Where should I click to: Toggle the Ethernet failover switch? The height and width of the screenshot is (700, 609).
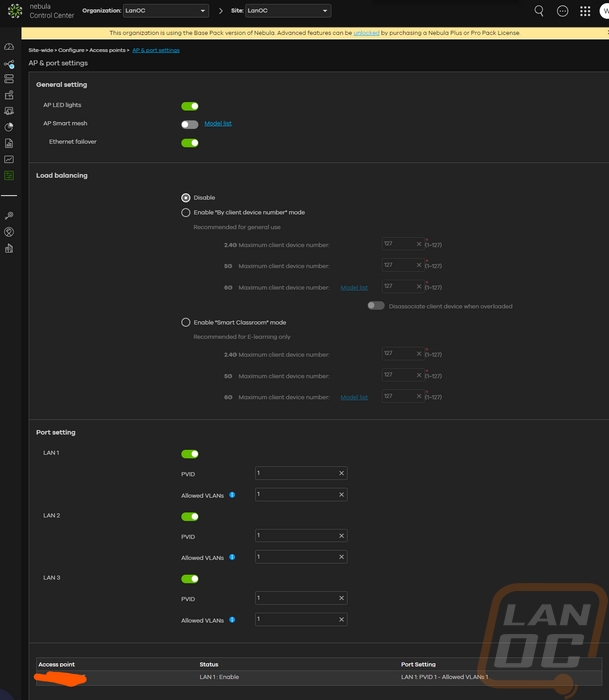tap(190, 143)
